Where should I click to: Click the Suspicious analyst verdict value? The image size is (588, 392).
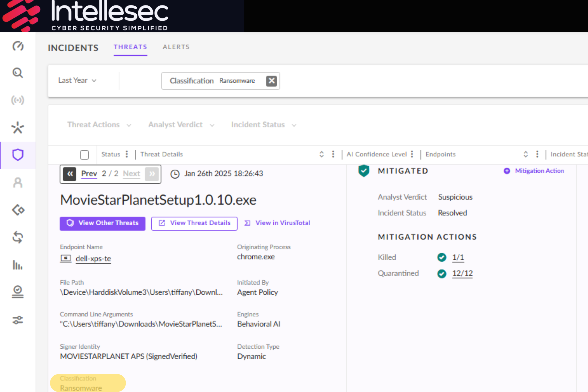coord(455,197)
